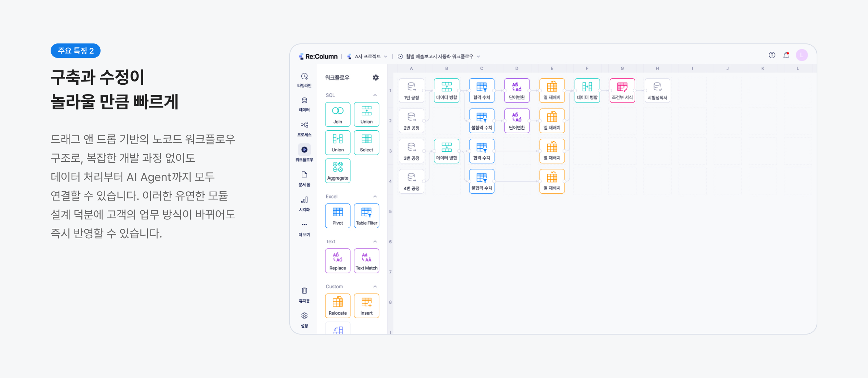This screenshot has width=868, height=378.
Task: Go to the 시각화 sidebar tab
Action: tap(304, 204)
